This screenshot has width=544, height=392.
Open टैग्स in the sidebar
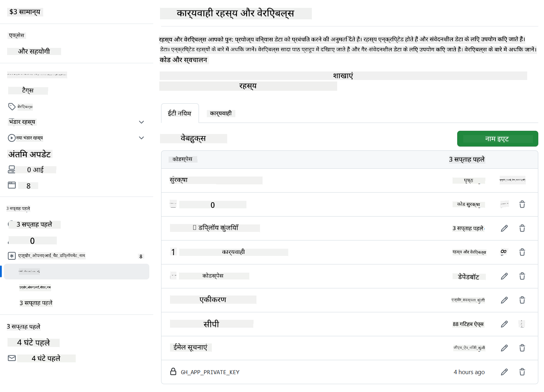[28, 90]
